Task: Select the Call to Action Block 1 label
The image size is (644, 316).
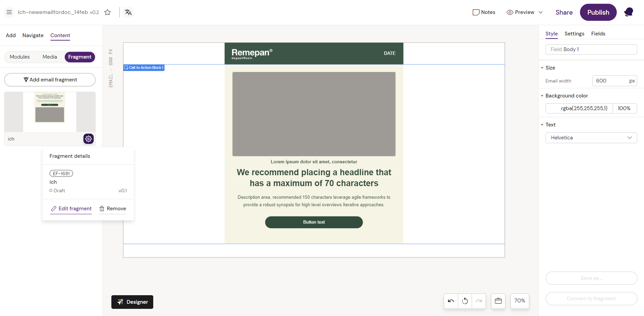Action: coord(144,67)
